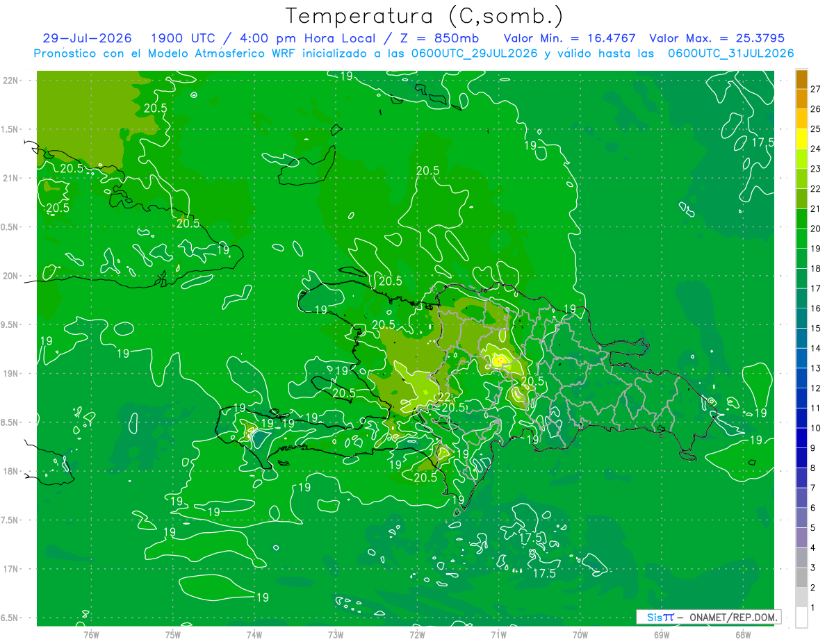Click the blue "Sisπ" logo text

coord(660,617)
